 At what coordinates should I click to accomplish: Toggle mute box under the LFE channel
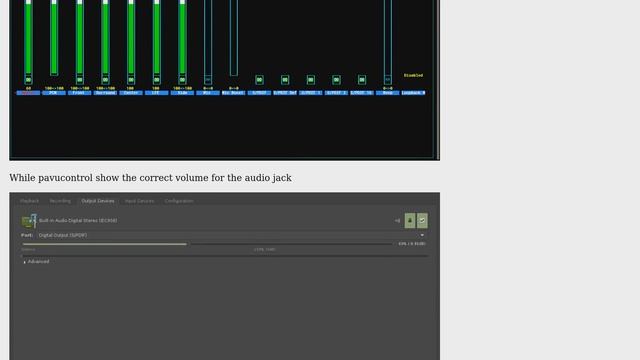pyautogui.click(x=157, y=80)
